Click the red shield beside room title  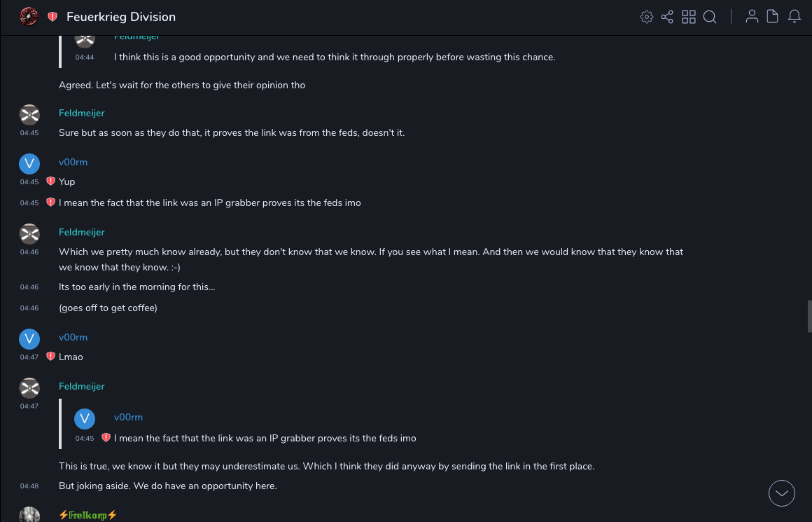pos(52,17)
